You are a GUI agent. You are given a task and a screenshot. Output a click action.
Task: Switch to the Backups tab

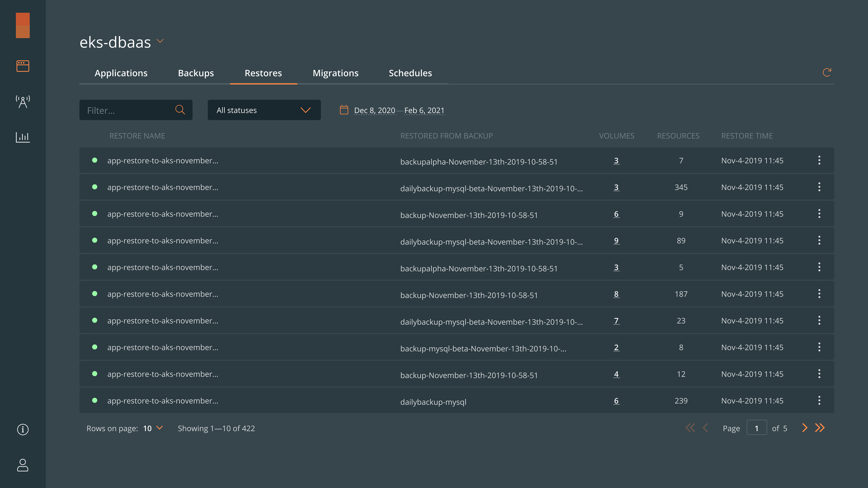[196, 73]
